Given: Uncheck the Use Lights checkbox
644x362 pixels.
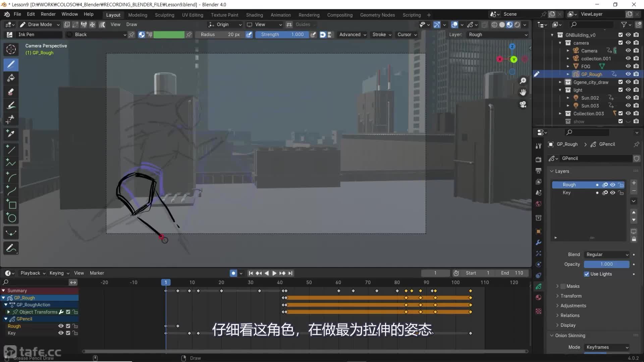Looking at the screenshot, I should point(587,274).
